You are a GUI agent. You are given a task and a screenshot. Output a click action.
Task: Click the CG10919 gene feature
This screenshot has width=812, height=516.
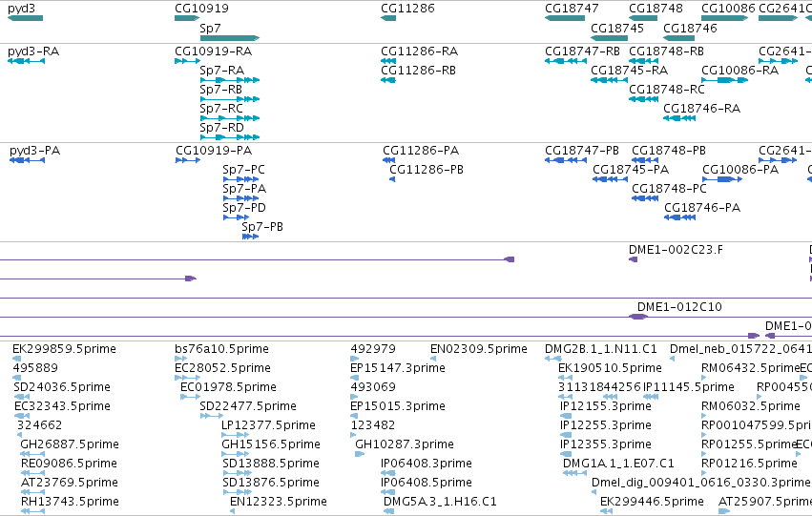click(187, 18)
